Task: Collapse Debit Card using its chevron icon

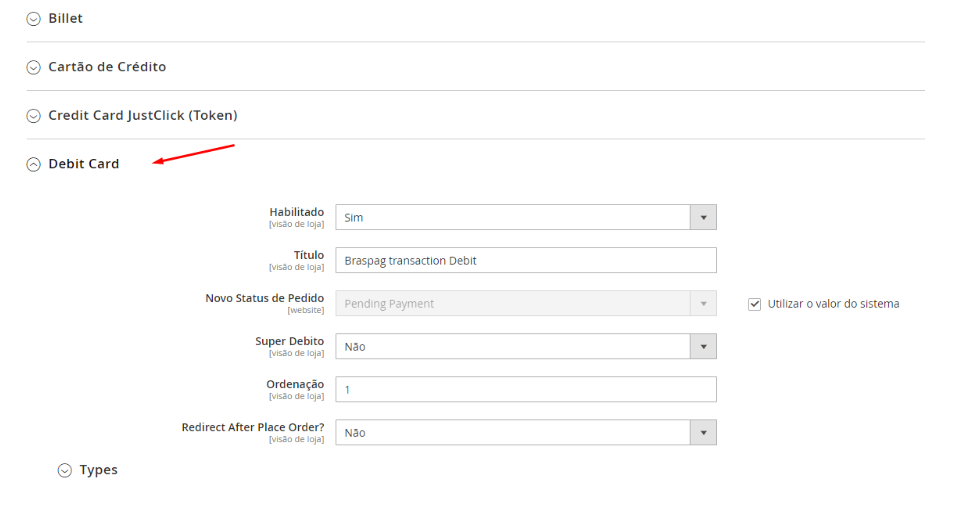Action: tap(34, 164)
